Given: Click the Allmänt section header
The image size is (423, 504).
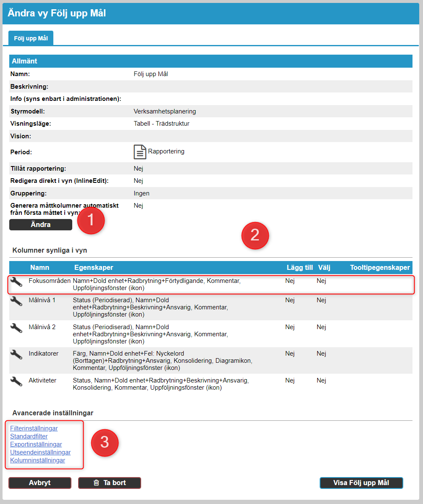Looking at the screenshot, I should pos(211,61).
